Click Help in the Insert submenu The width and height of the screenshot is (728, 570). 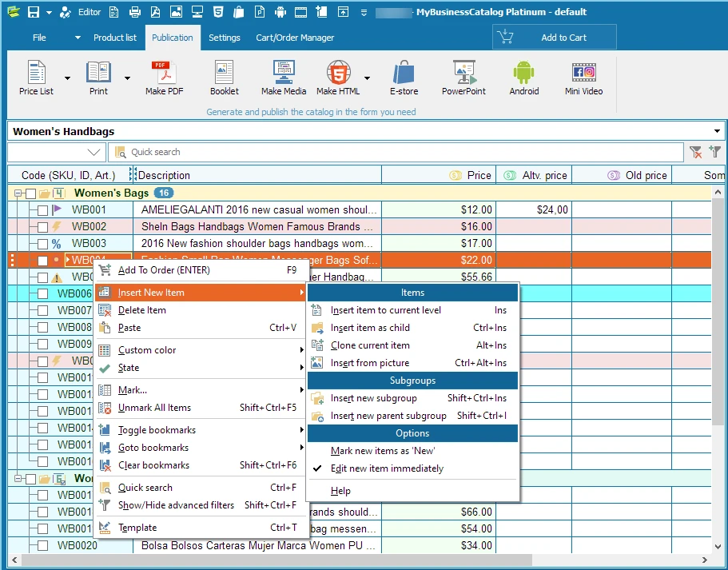(x=413, y=491)
